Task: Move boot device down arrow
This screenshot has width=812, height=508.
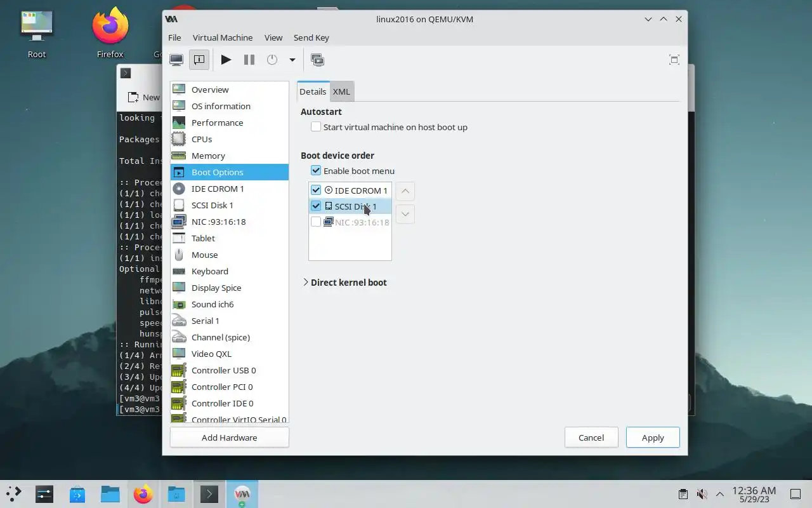Action: (405, 214)
